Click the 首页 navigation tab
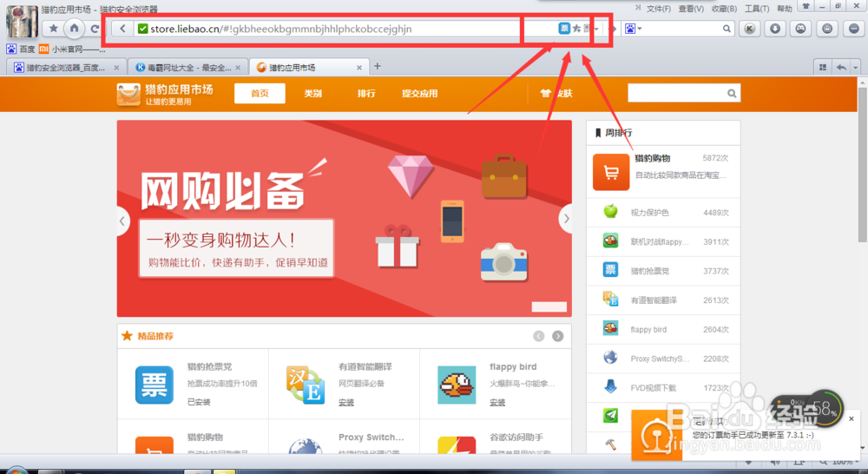Viewport: 868px width, 474px height. [260, 93]
